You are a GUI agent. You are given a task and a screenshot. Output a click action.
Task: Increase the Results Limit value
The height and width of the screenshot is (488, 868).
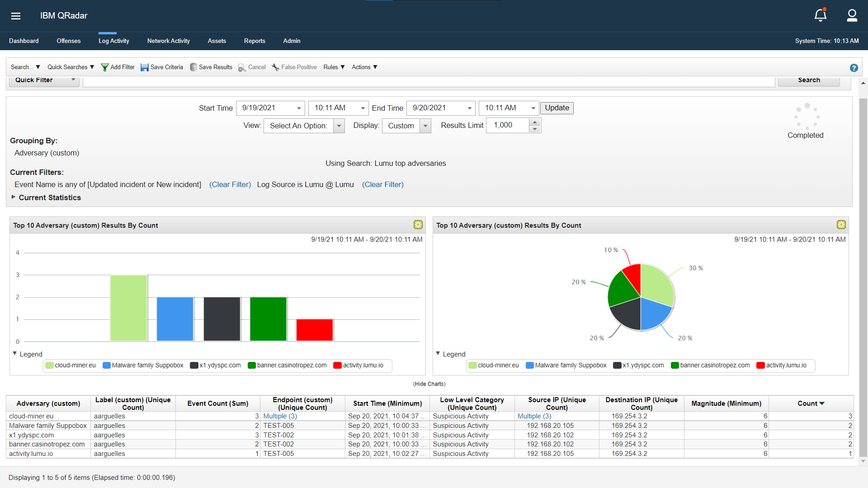click(535, 122)
